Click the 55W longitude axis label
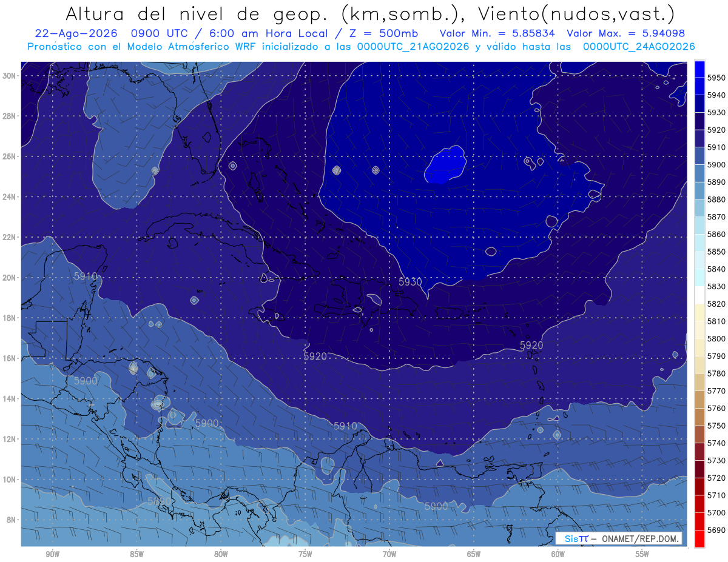 642,554
